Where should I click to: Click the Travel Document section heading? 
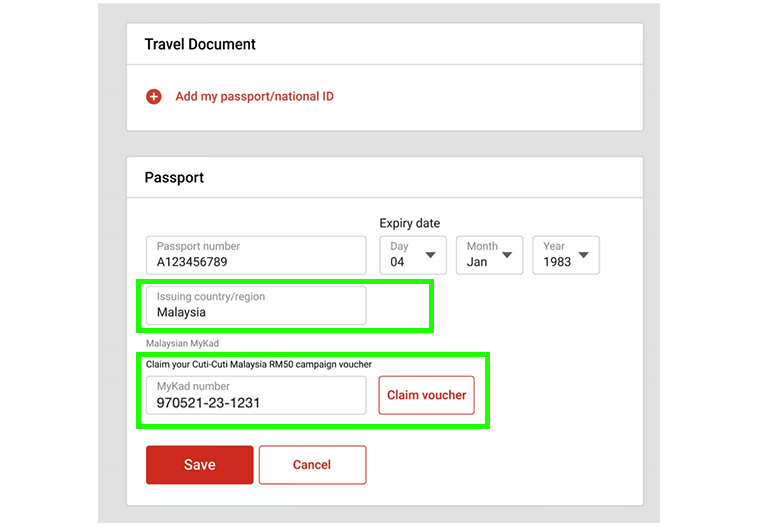click(200, 45)
